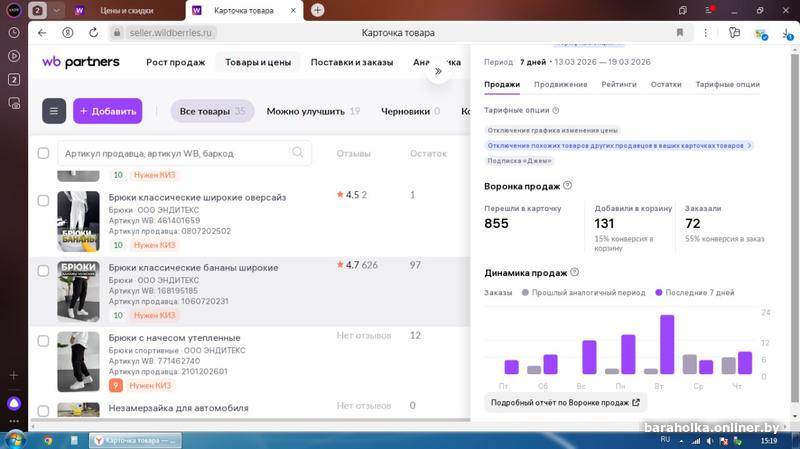The width and height of the screenshot is (800, 449).
Task: Click the tallest purple bar for Вт
Action: (667, 344)
